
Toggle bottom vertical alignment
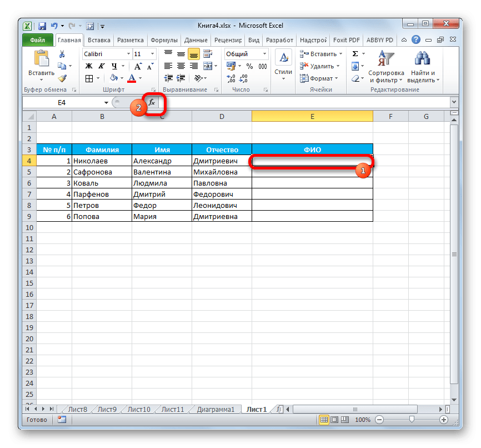tap(193, 54)
